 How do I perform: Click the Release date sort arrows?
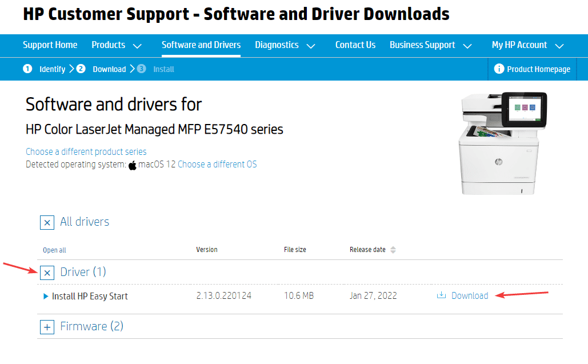(393, 250)
